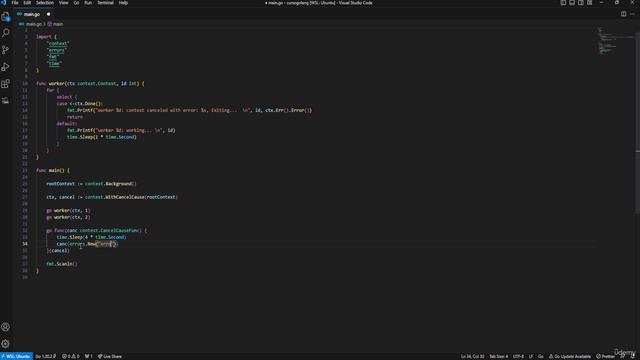Click Tab Size: 4 in status bar
The width and height of the screenshot is (640, 360).
[x=499, y=356]
